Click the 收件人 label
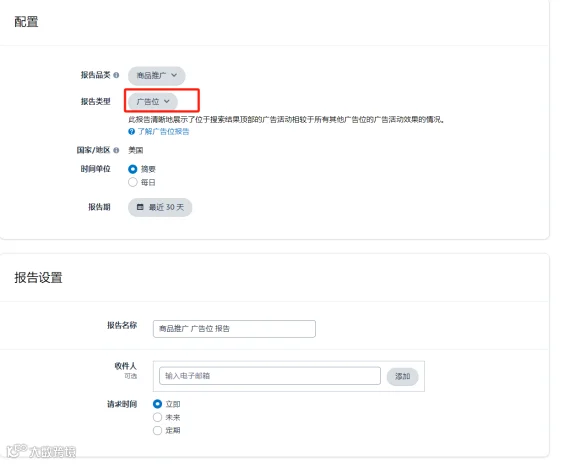Viewport: 571px width, 464px height. [126, 366]
